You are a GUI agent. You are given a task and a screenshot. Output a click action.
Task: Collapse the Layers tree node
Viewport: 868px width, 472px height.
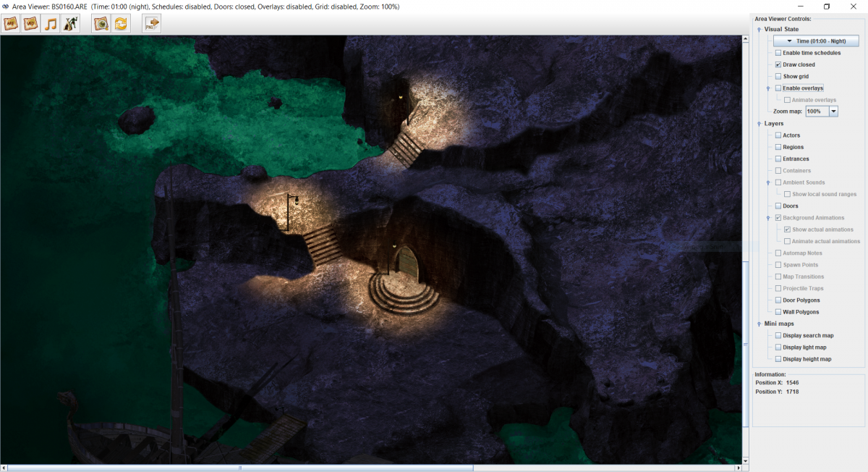pyautogui.click(x=759, y=124)
